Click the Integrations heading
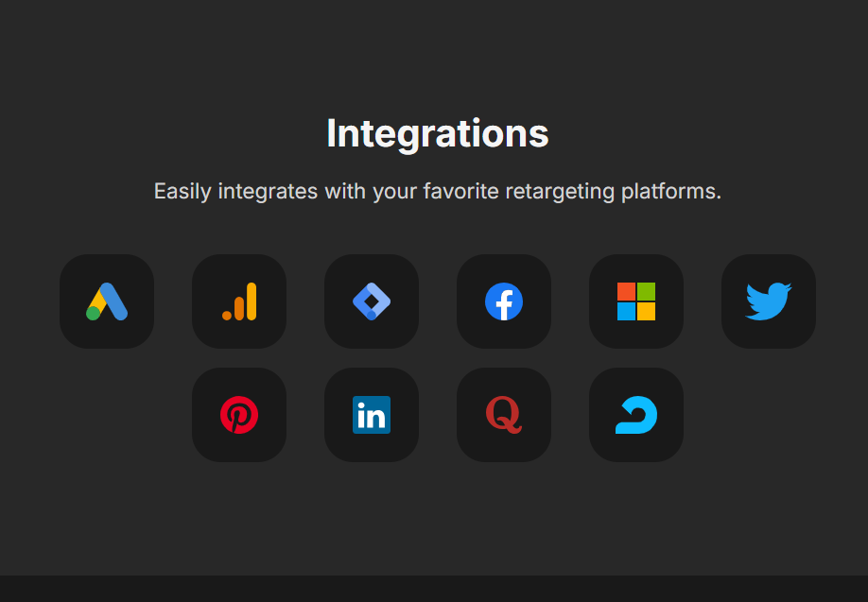This screenshot has height=602, width=868. [437, 133]
